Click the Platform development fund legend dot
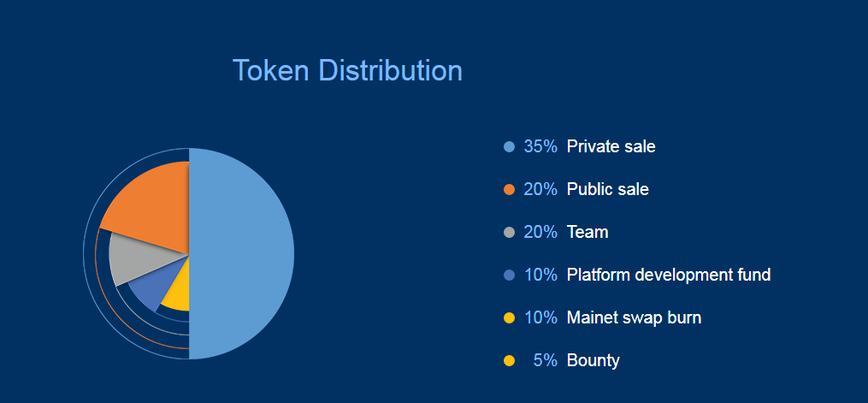 tap(510, 275)
